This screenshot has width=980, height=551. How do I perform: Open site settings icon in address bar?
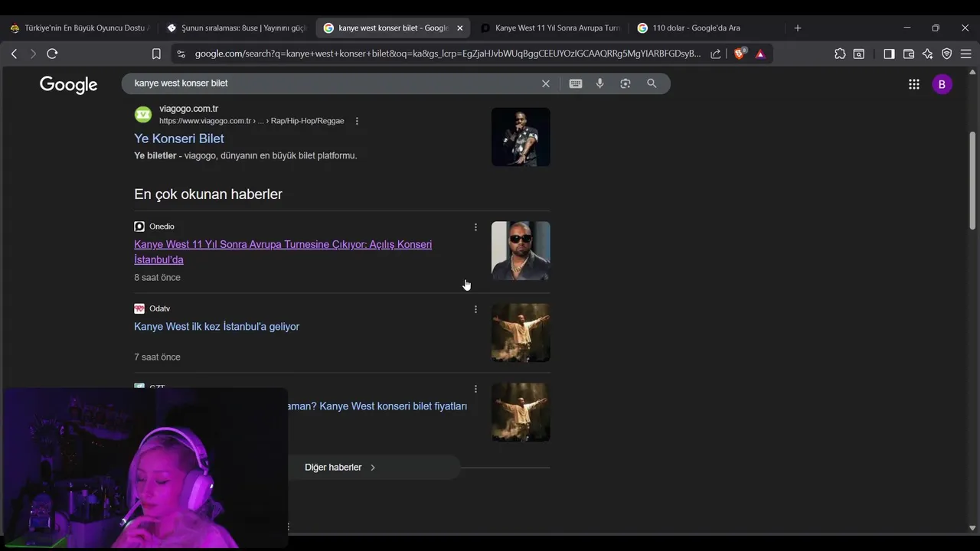coord(181,54)
